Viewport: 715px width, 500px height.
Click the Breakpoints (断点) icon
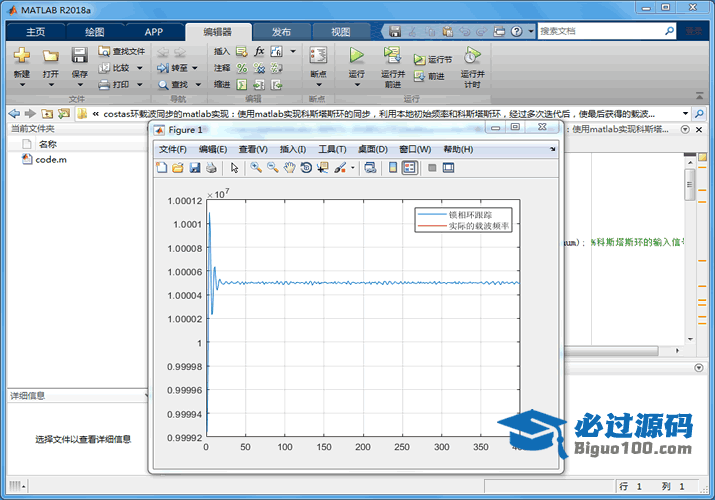(318, 55)
